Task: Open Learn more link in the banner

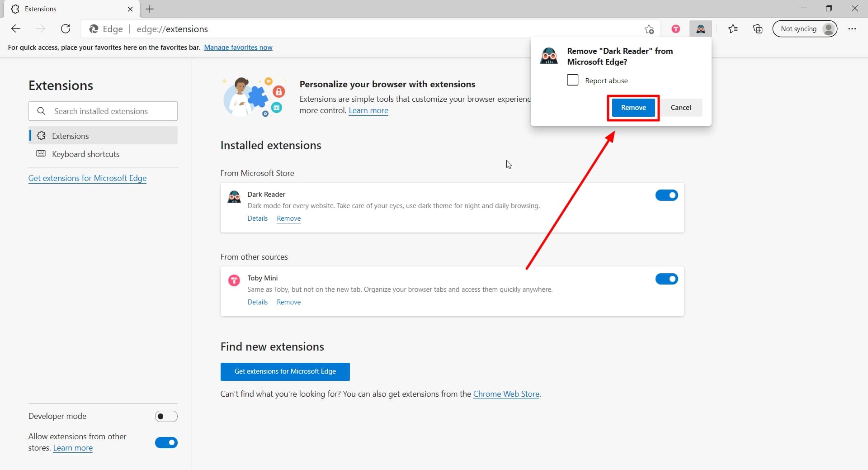Action: point(368,110)
